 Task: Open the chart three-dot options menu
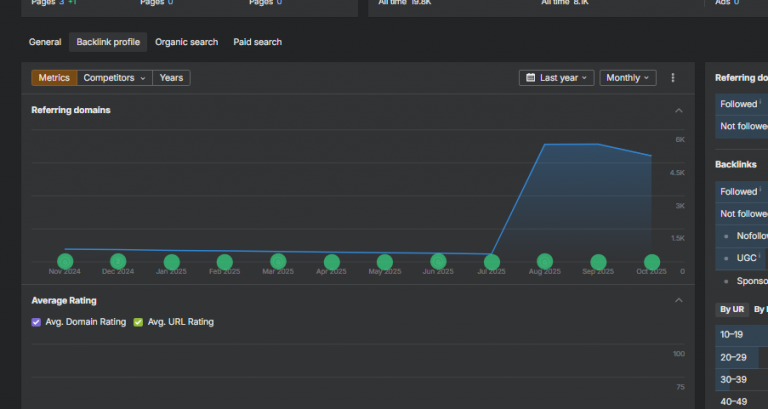click(673, 78)
